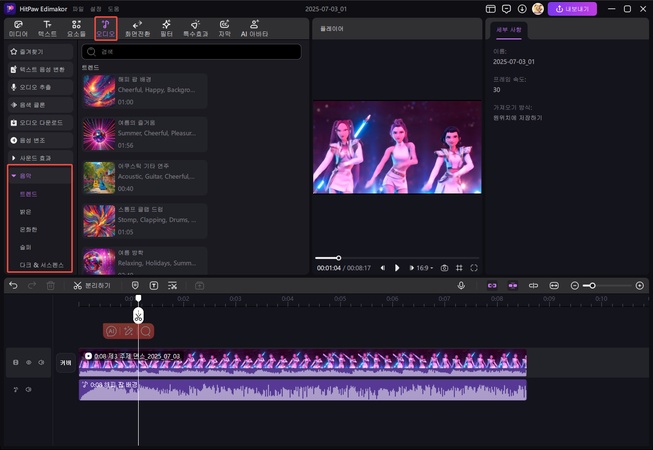Open the layout switcher icon in title bar
This screenshot has width=653, height=450.
(x=491, y=9)
